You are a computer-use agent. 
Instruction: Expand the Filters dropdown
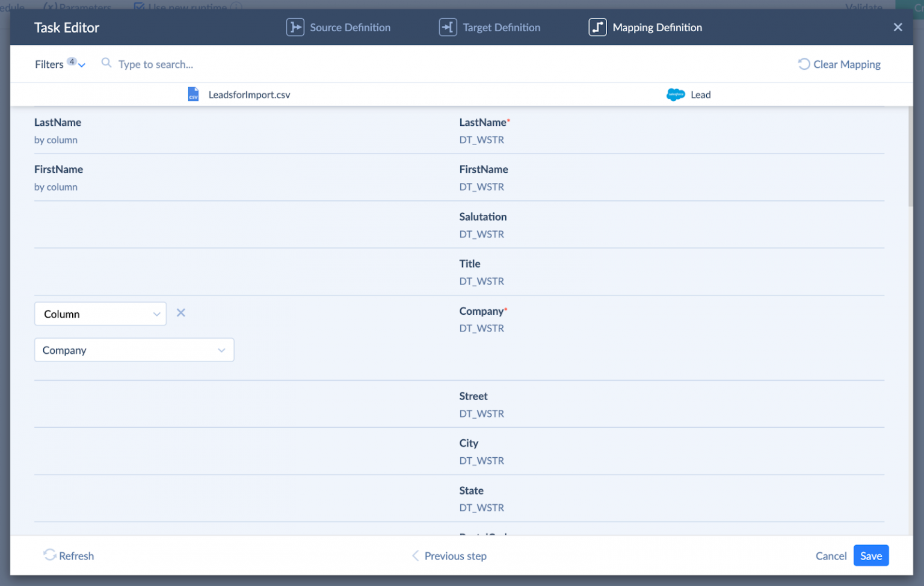tap(60, 64)
